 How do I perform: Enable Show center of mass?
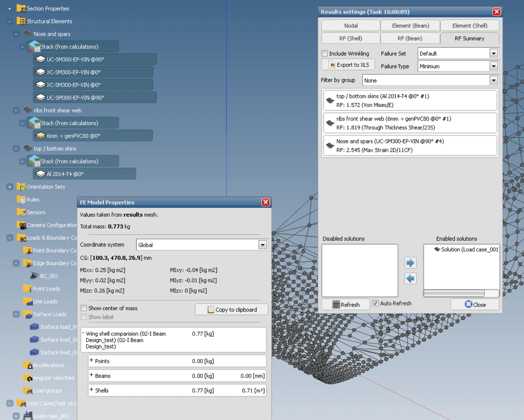pos(83,308)
